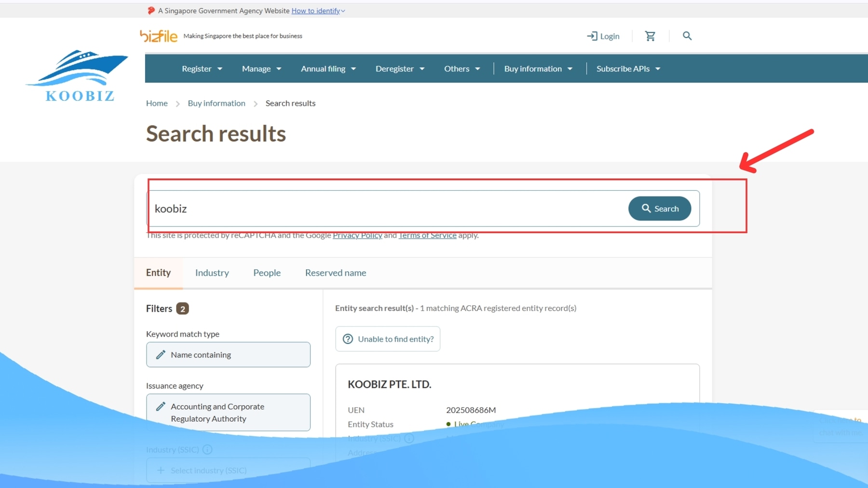
Task: Select the Industry tab
Action: 212,272
